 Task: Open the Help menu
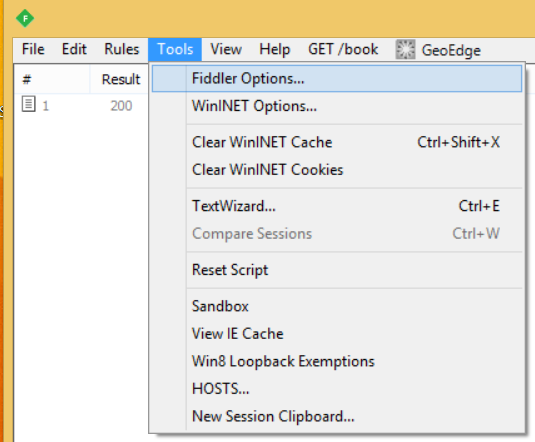pyautogui.click(x=275, y=49)
